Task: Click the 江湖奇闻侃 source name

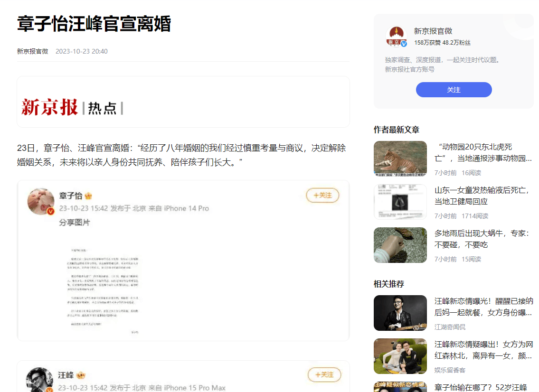Action: coord(450,327)
